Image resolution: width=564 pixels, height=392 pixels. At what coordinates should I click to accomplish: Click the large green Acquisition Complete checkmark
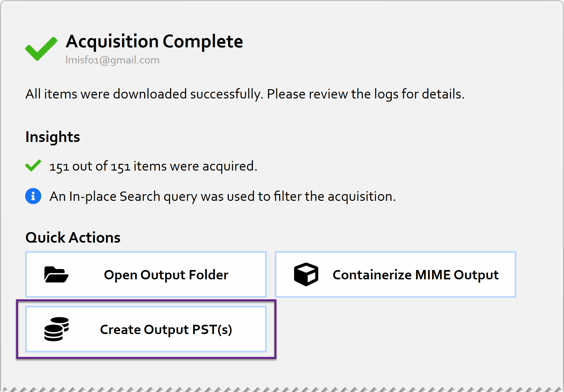point(41,49)
